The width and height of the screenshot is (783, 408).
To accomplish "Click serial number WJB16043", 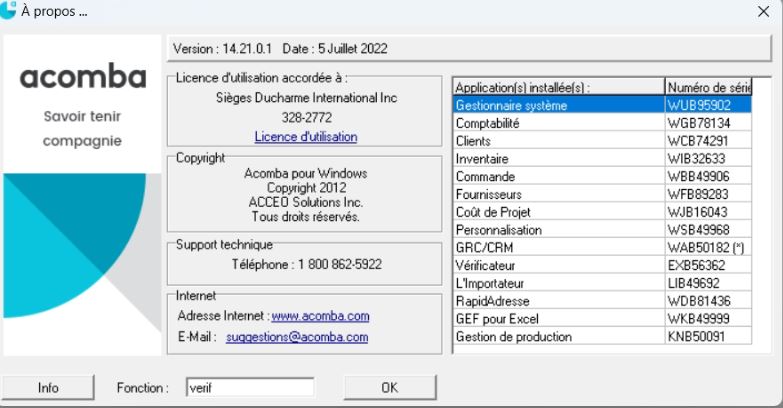I will pyautogui.click(x=698, y=212).
